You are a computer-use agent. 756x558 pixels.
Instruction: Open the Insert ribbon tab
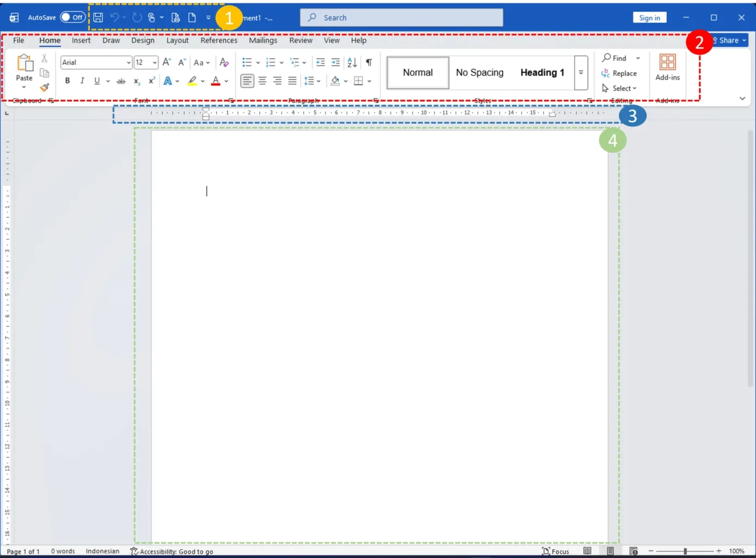(x=81, y=40)
